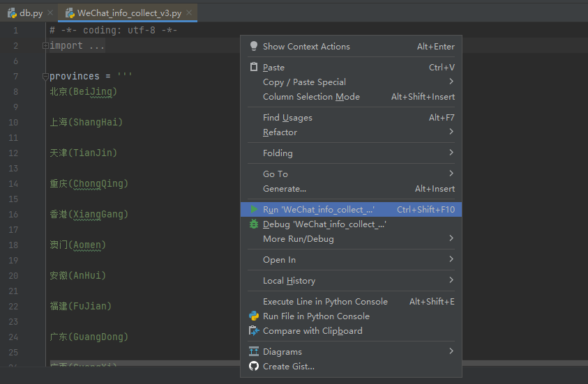Open the Go To submenu
588x384 pixels.
tap(451, 174)
